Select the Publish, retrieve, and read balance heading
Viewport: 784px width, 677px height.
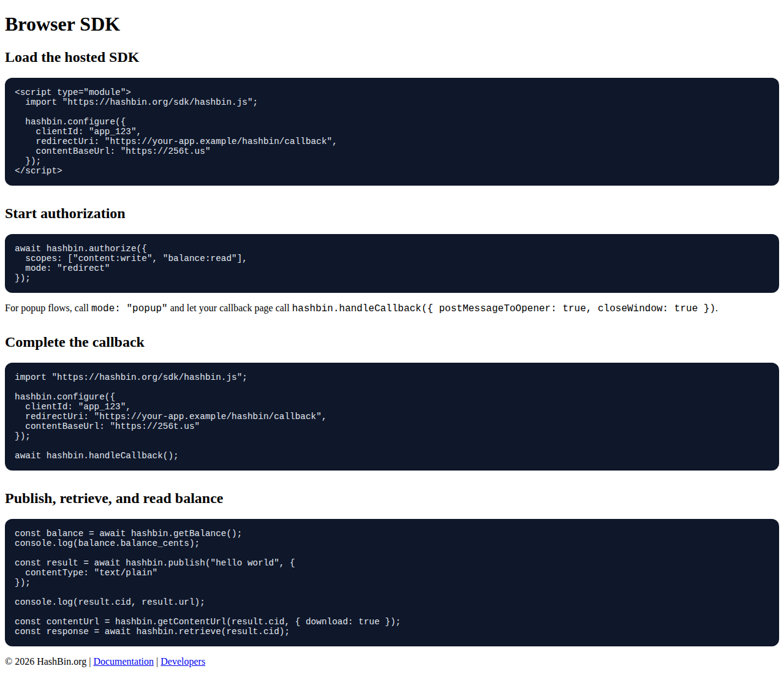(x=114, y=499)
